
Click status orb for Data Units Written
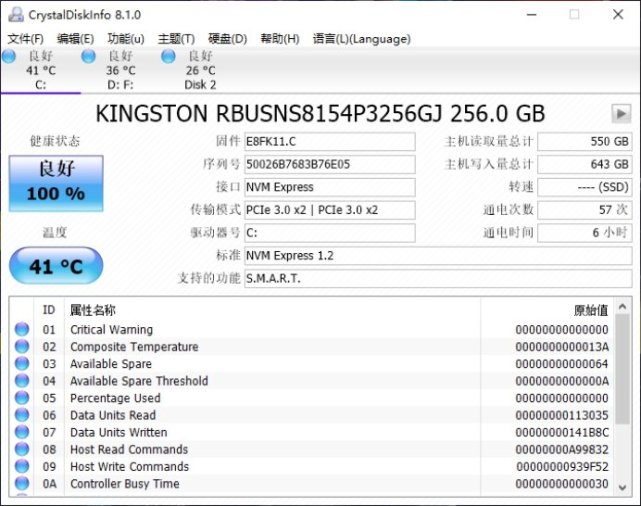point(22,432)
